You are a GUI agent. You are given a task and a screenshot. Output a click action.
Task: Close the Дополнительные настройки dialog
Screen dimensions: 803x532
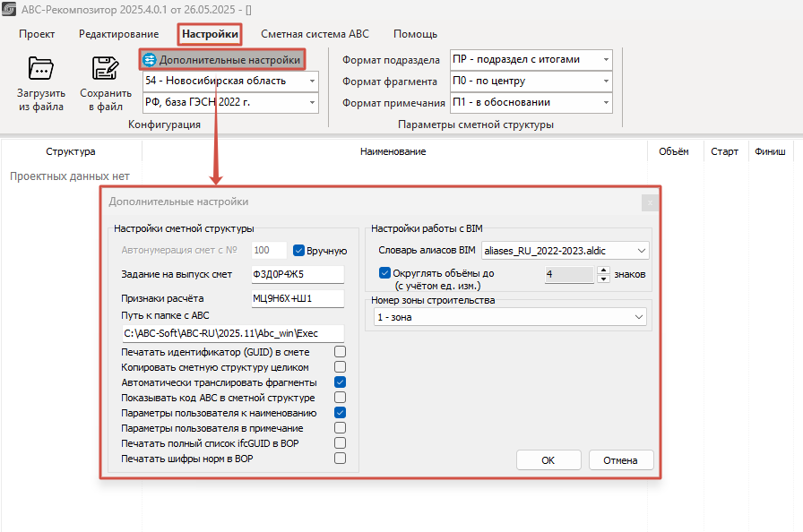click(x=650, y=203)
